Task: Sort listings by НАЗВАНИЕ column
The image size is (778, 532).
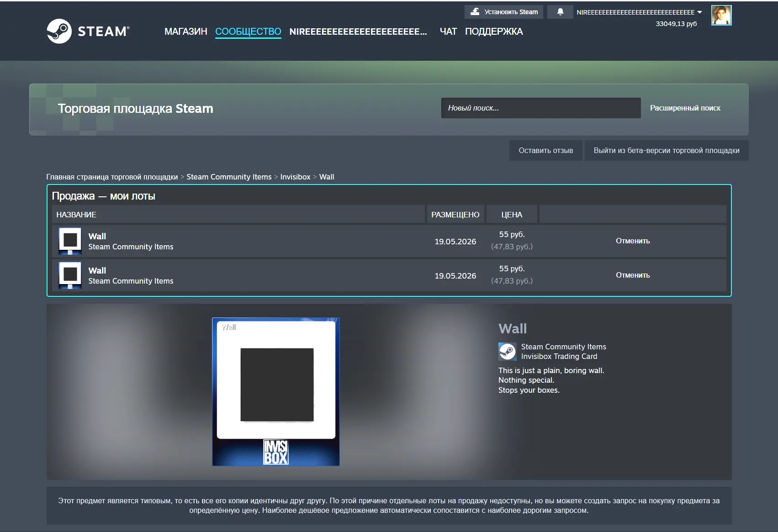Action: point(238,214)
